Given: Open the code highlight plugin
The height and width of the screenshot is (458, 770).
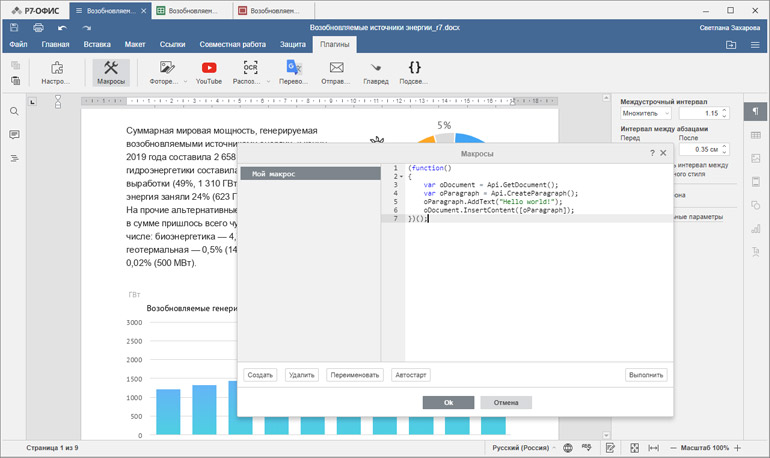Looking at the screenshot, I should 414,72.
